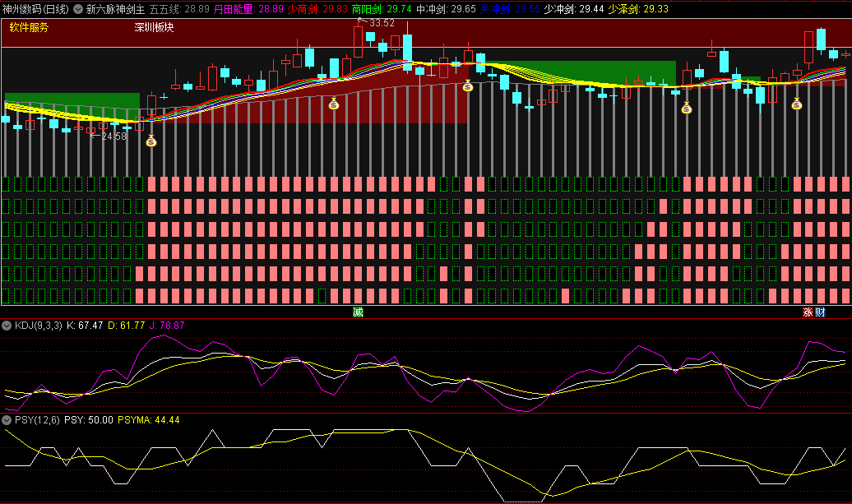Select the 商阳剑: 29.74 value
Viewport: 852px width, 504px height.
[382, 9]
